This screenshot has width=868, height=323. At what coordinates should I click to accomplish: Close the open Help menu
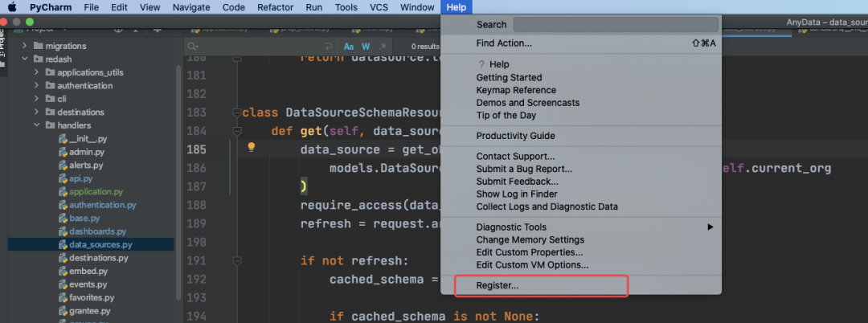[457, 7]
